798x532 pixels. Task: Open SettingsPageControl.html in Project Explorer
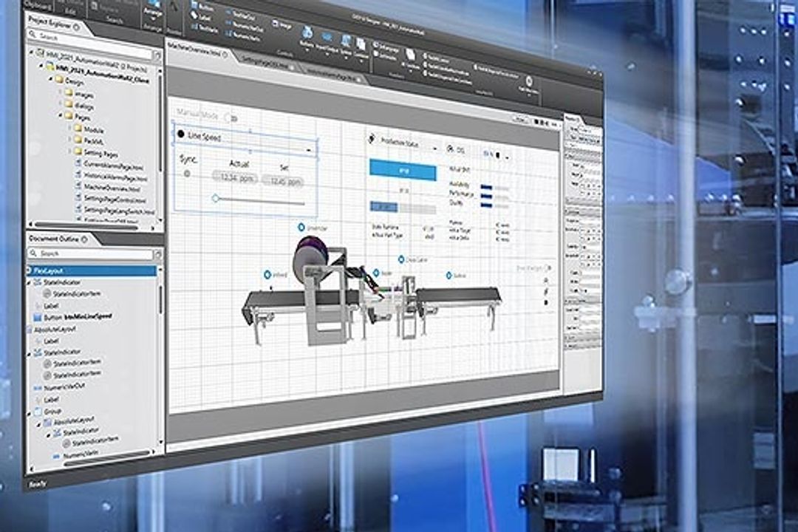(110, 199)
